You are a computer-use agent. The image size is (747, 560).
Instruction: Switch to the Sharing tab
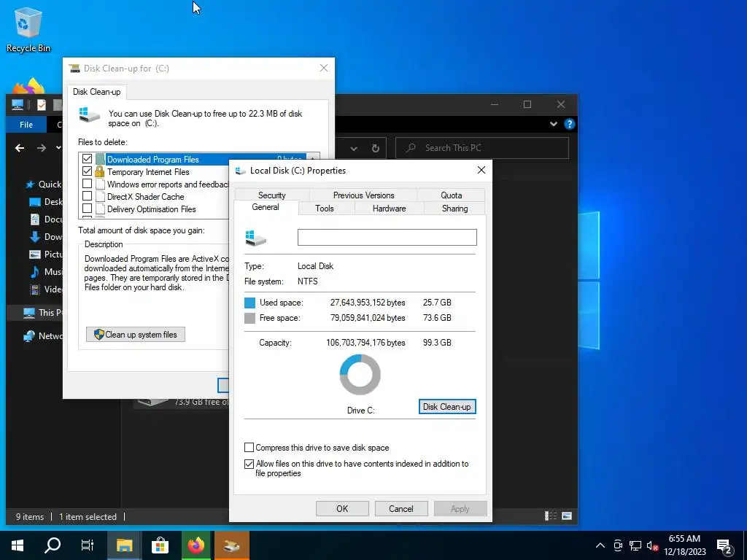(x=455, y=209)
